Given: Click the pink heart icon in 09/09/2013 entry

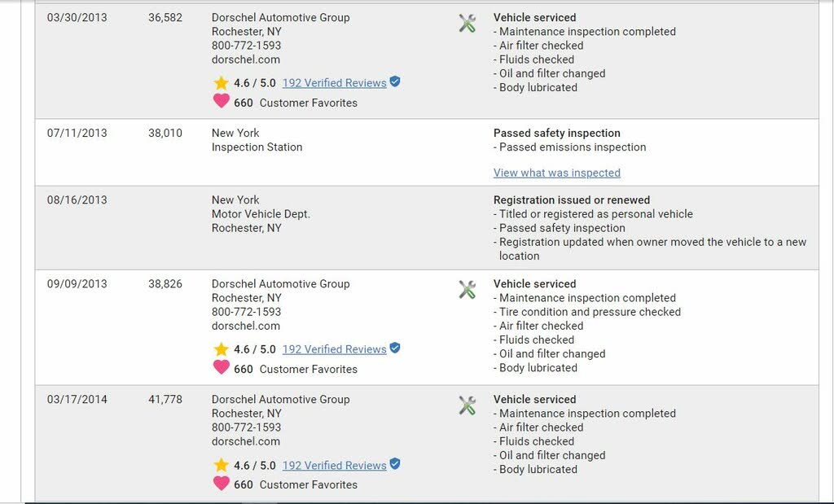Looking at the screenshot, I should click(222, 367).
